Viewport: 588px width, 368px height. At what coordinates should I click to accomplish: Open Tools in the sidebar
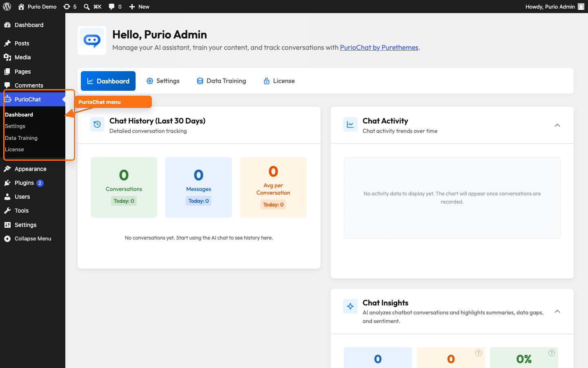coord(33,211)
